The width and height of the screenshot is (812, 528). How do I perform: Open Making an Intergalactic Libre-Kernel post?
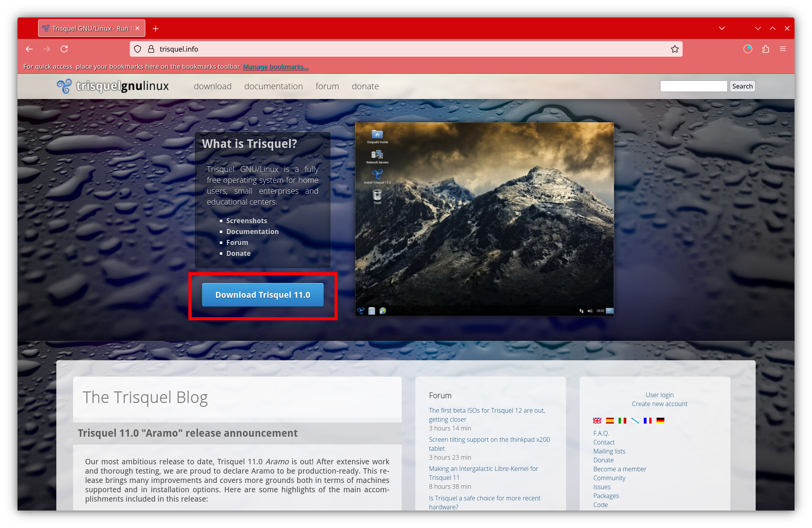[x=483, y=473]
